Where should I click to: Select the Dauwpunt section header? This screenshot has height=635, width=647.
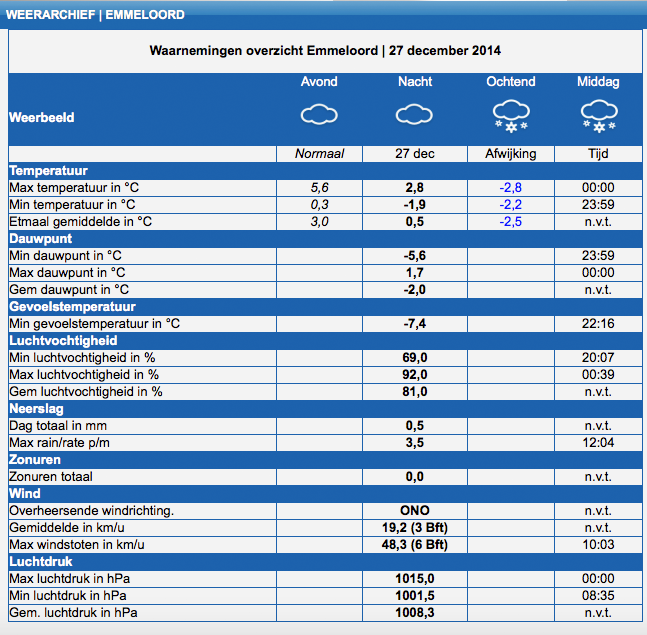pos(40,239)
